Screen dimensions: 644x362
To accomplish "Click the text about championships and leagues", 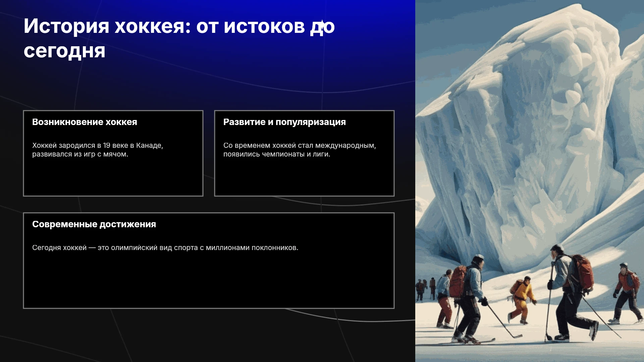I will coord(300,150).
